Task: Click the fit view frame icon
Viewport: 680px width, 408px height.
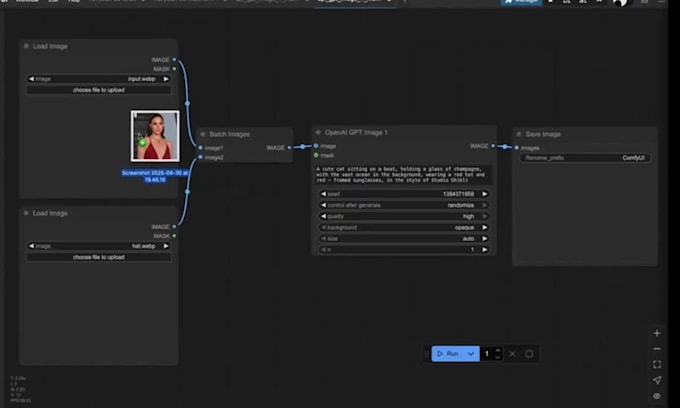Action: point(657,364)
